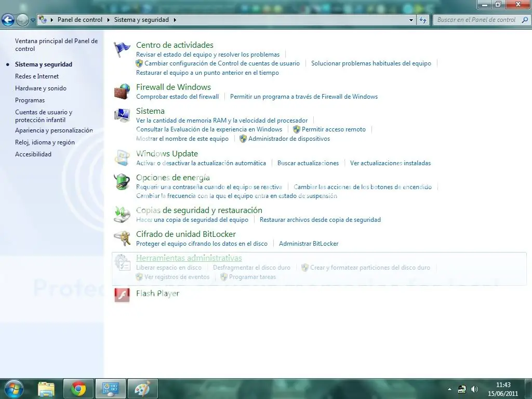The height and width of the screenshot is (399, 532).
Task: Click the Copias de seguridad y restauración icon
Action: coord(122,215)
